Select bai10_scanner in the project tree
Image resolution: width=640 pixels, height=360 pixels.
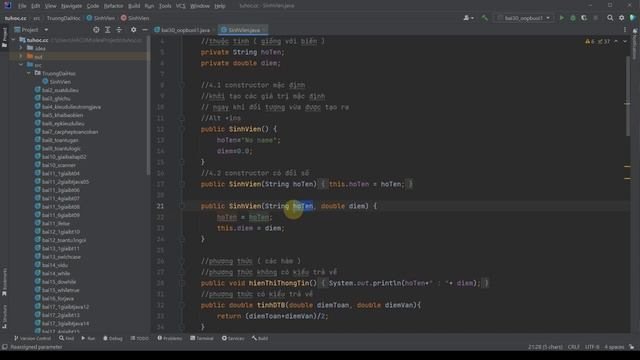(x=55, y=165)
